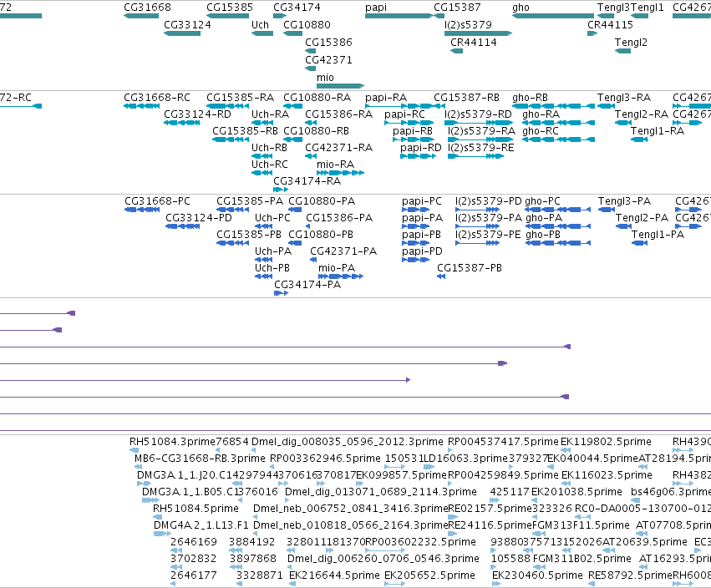Open protein gho-PC
711x588 pixels.
pos(543,201)
